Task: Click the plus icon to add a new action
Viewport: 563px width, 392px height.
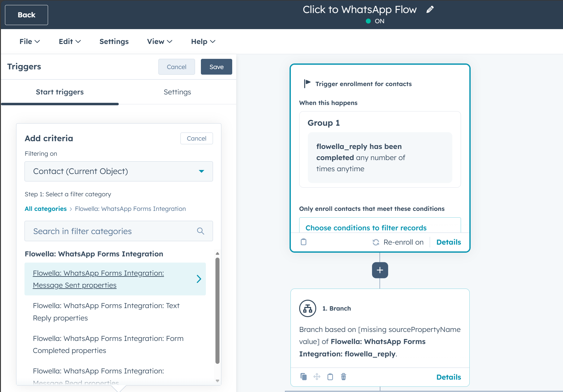Action: [379, 270]
